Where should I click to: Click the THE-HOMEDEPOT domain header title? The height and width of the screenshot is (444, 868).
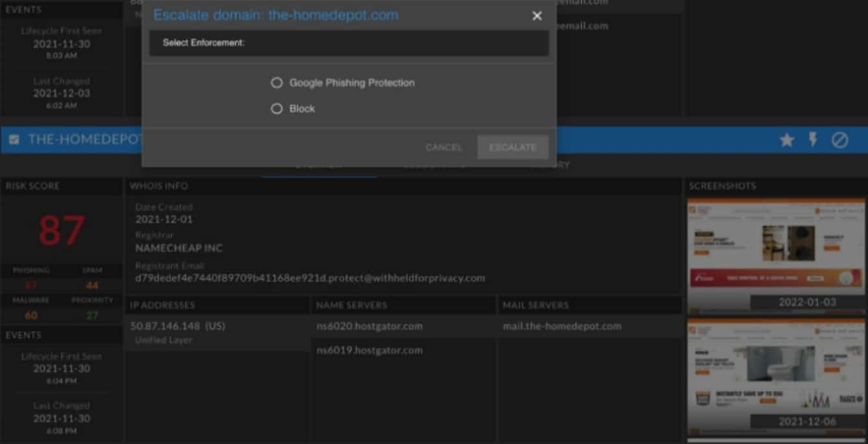coord(85,140)
